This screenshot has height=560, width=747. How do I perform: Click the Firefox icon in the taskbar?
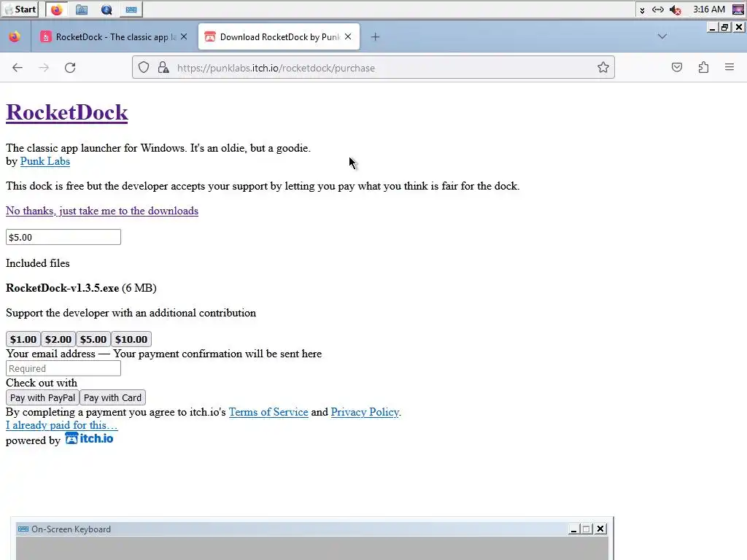click(57, 9)
